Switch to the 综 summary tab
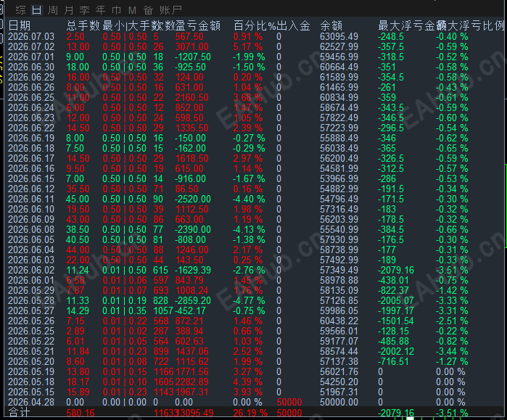This screenshot has width=507, height=420. [x=20, y=10]
